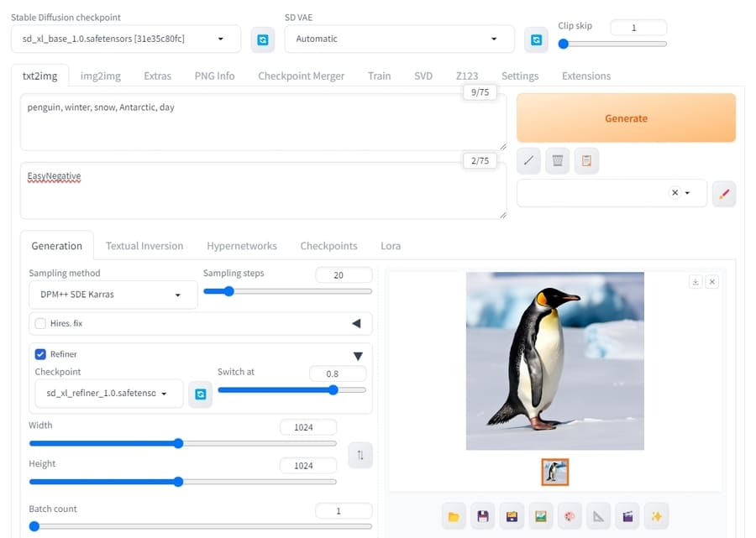Screen dimensions: 756x538
Task: Open the Settings tab
Action: [x=520, y=76]
